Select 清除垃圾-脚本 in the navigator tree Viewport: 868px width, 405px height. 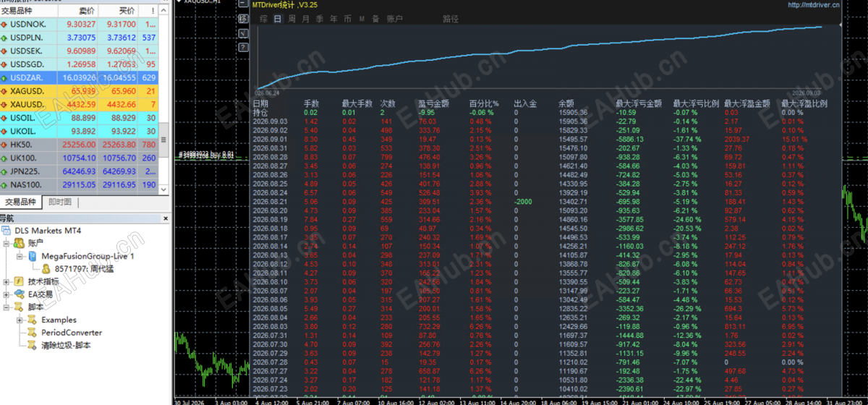[x=66, y=346]
